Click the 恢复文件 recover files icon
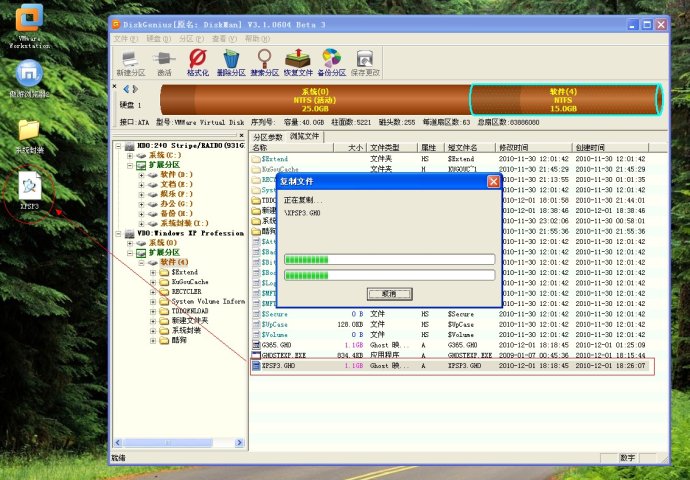 [x=298, y=62]
